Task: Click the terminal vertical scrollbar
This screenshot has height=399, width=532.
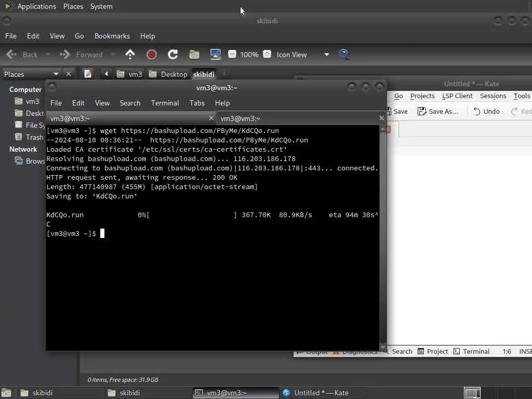Action: pos(383,237)
